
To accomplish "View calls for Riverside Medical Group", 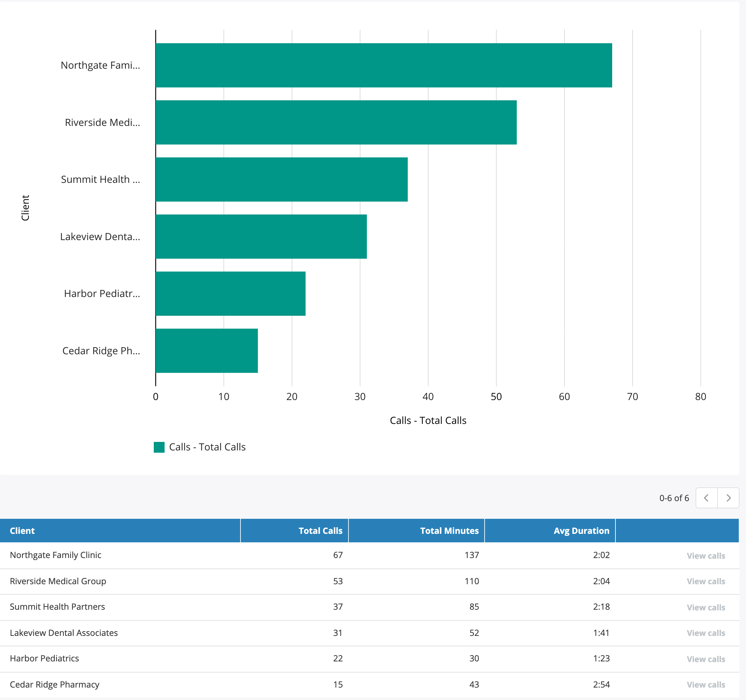I will point(706,581).
